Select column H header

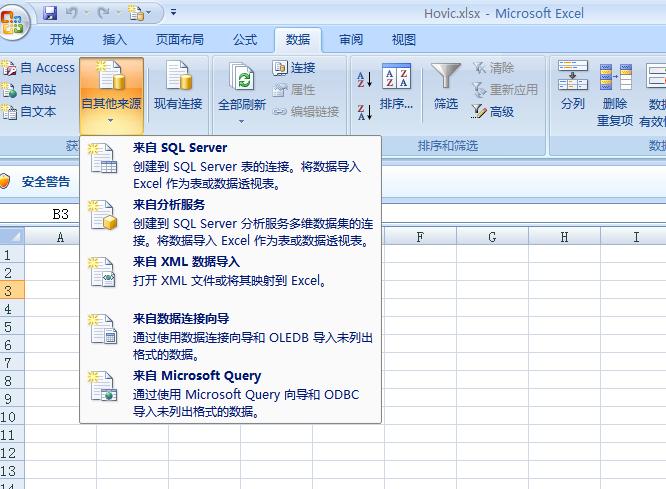coord(564,237)
